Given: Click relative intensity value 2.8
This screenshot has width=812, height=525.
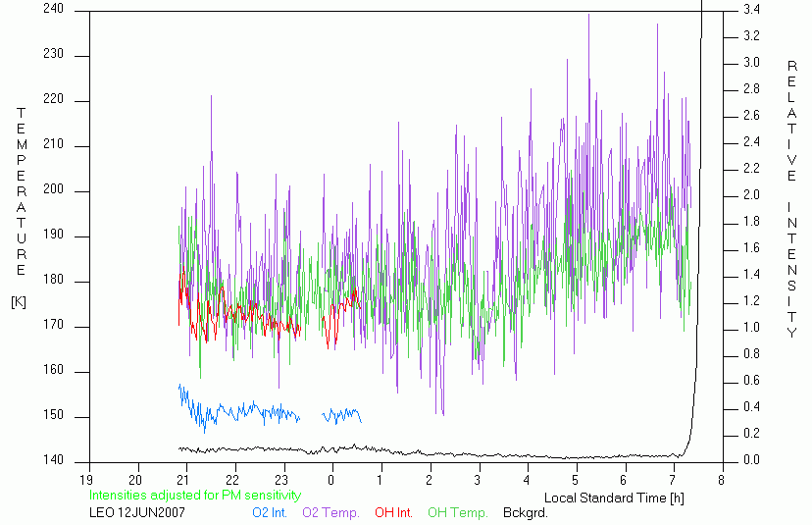Looking at the screenshot, I should click(x=751, y=89).
